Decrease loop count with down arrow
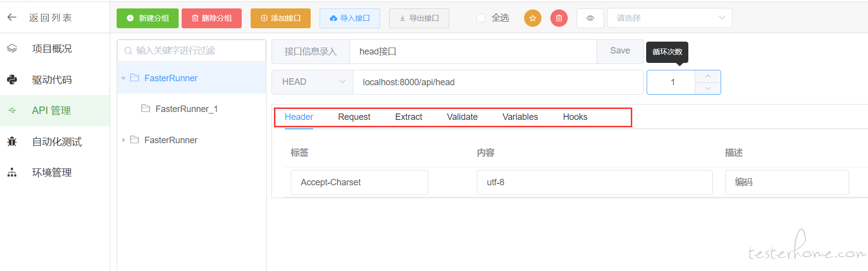This screenshot has height=271, width=868. click(708, 88)
